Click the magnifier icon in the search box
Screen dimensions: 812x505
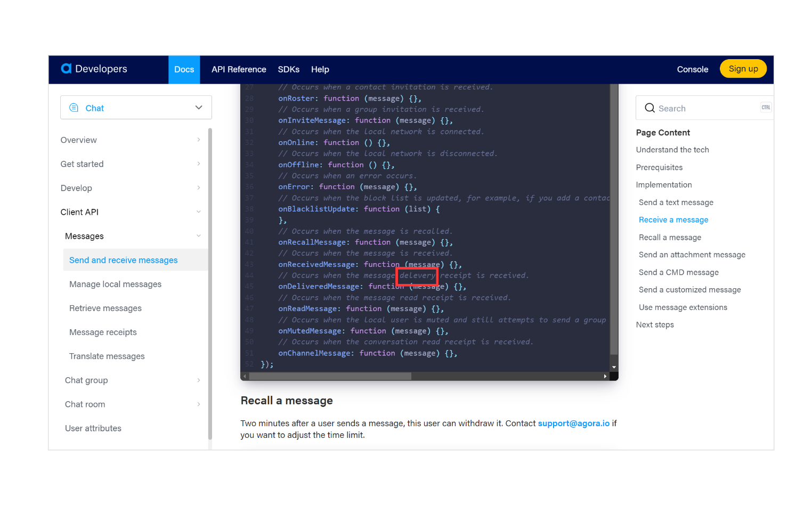click(650, 108)
